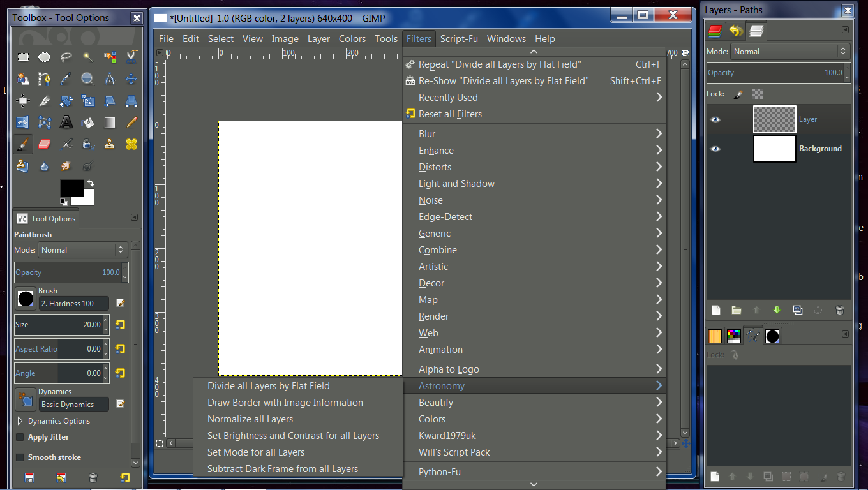Viewport: 868px width, 490px height.
Task: Open the Layers Mode dropdown
Action: (791, 52)
